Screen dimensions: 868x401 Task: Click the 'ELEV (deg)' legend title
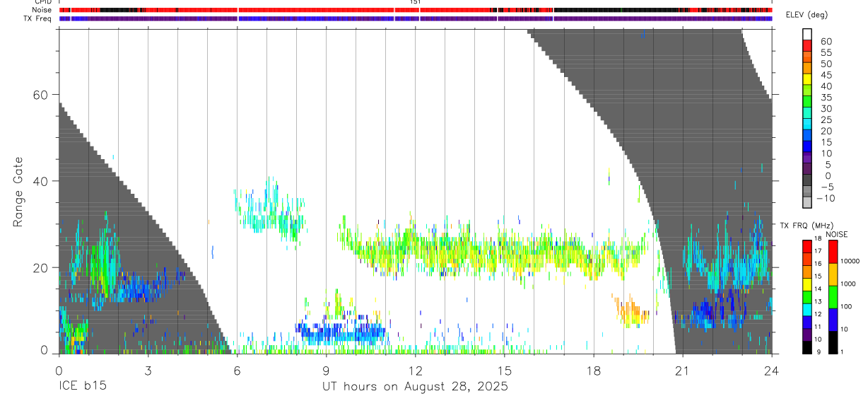tap(807, 15)
